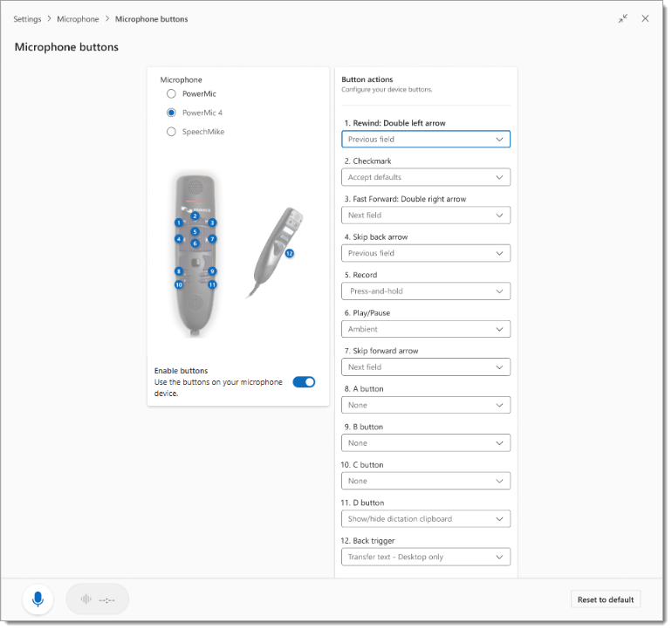This screenshot has width=672, height=630.
Task: Expand the Back trigger dropdown
Action: [x=425, y=557]
